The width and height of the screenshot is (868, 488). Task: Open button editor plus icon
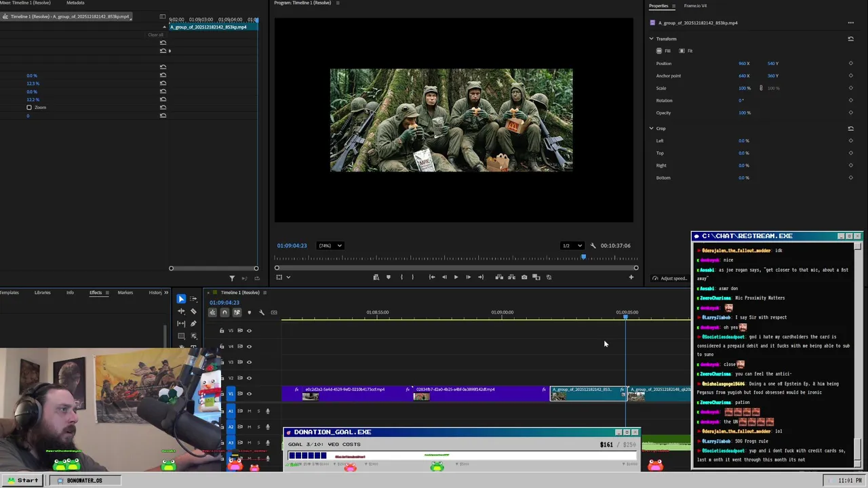631,277
